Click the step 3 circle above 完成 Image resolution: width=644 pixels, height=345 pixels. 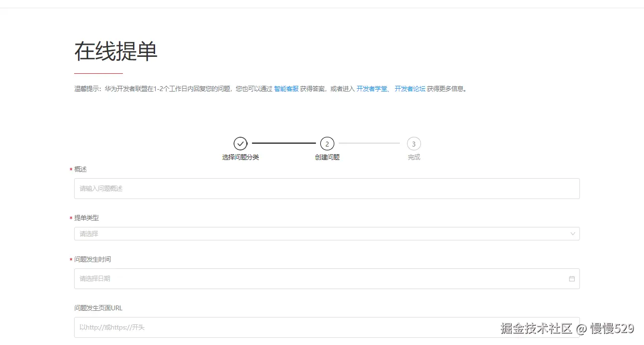point(414,144)
